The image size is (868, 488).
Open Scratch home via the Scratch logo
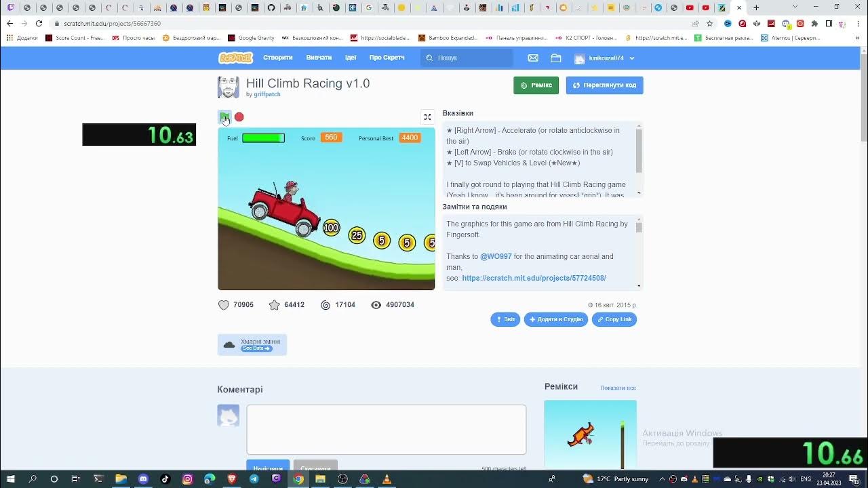point(235,58)
